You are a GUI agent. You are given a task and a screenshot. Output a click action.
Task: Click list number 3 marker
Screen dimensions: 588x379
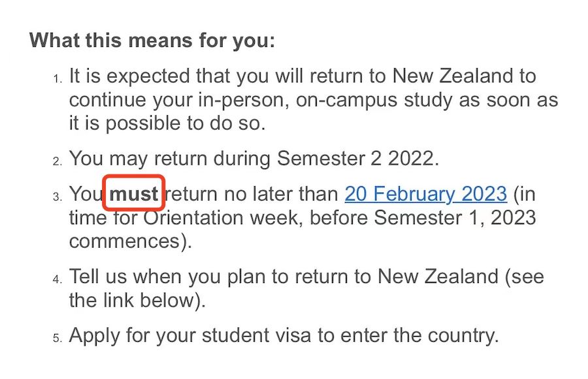click(x=57, y=197)
